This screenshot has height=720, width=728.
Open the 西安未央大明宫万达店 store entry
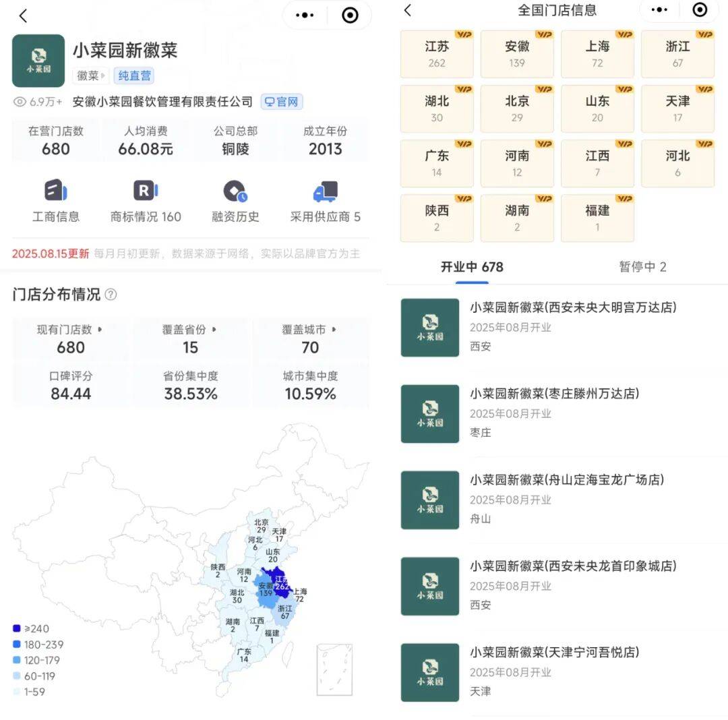point(573,327)
